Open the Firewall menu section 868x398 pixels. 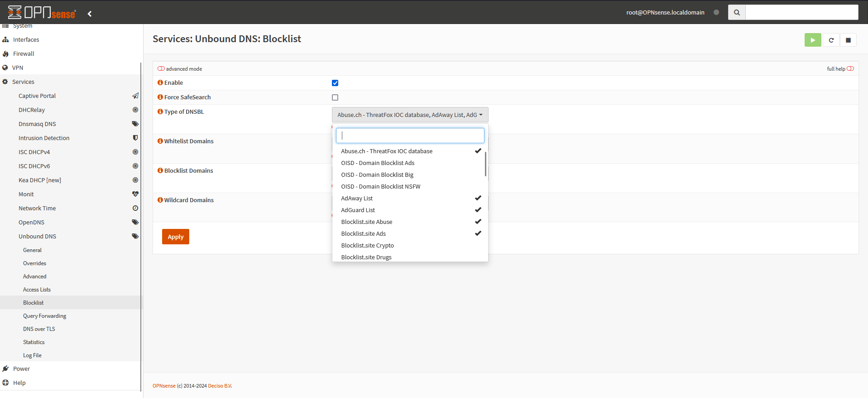click(x=24, y=53)
